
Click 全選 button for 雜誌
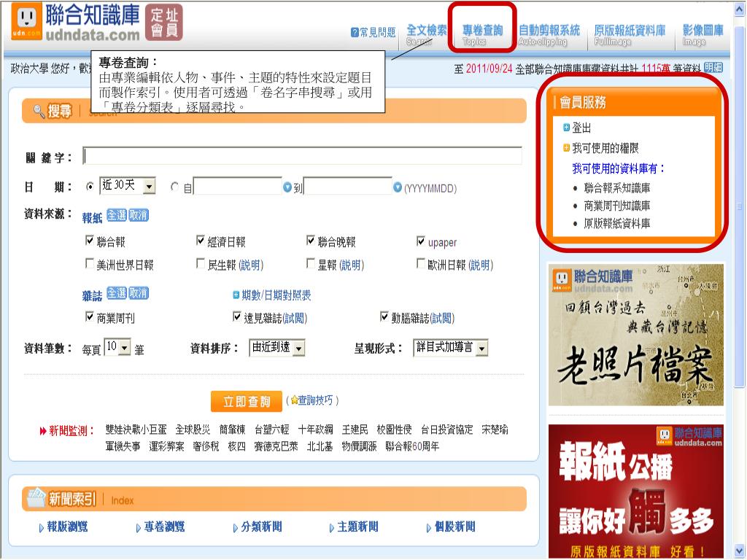coord(117,293)
